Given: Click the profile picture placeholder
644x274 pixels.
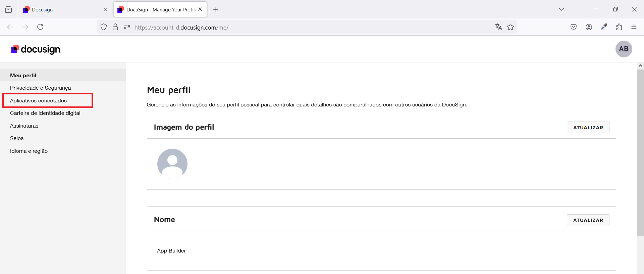Looking at the screenshot, I should click(x=172, y=164).
